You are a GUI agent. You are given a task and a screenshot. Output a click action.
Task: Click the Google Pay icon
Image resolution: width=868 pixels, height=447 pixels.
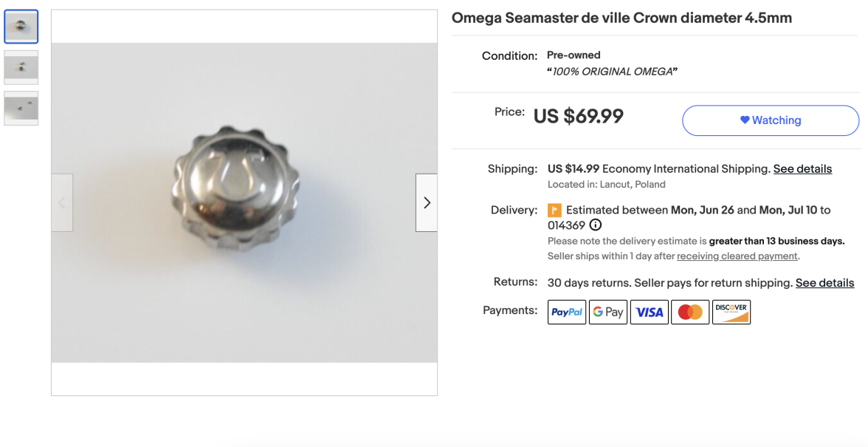pyautogui.click(x=608, y=312)
